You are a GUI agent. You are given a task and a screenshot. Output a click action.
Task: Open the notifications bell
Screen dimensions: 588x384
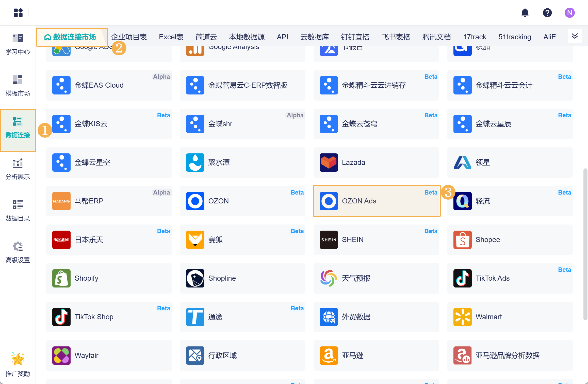point(525,12)
